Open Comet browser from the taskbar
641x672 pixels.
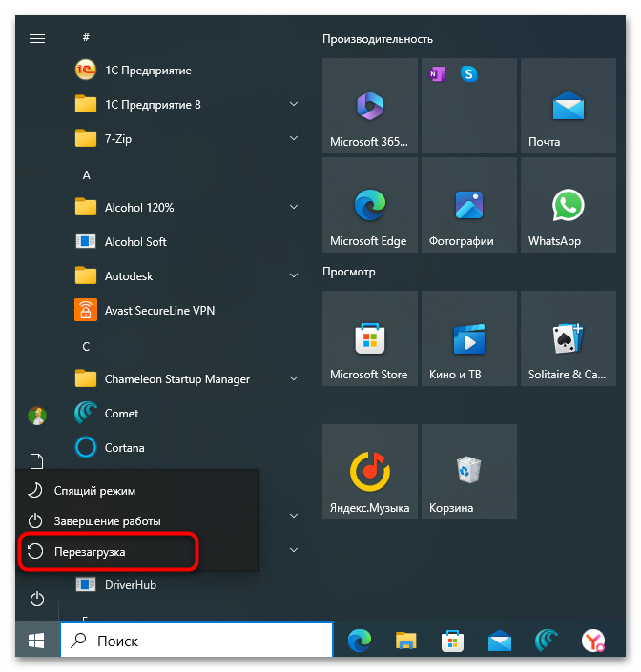(547, 641)
